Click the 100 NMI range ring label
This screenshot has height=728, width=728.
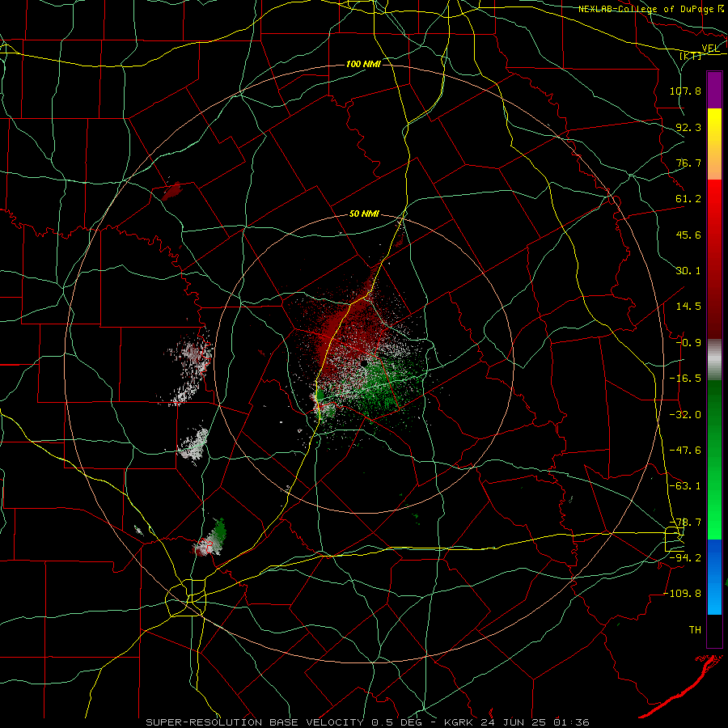[363, 64]
